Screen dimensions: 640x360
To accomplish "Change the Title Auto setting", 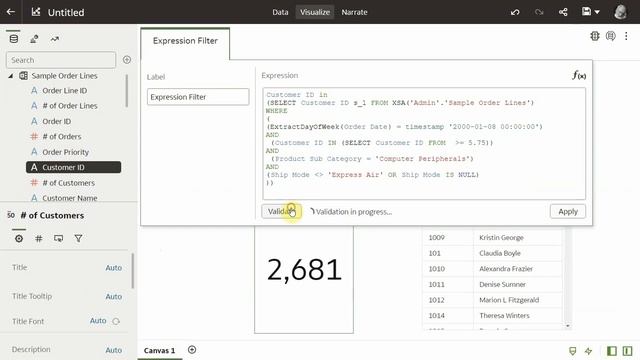I will coord(113,268).
